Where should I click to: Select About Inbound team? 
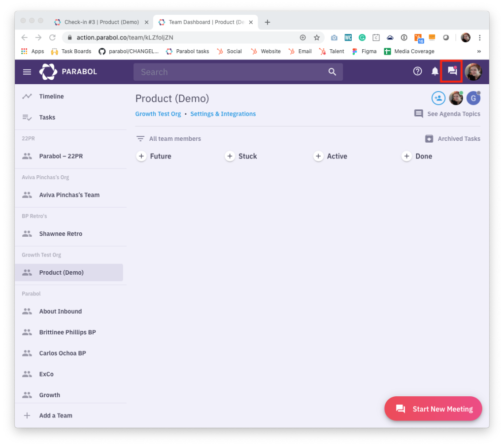click(x=69, y=312)
